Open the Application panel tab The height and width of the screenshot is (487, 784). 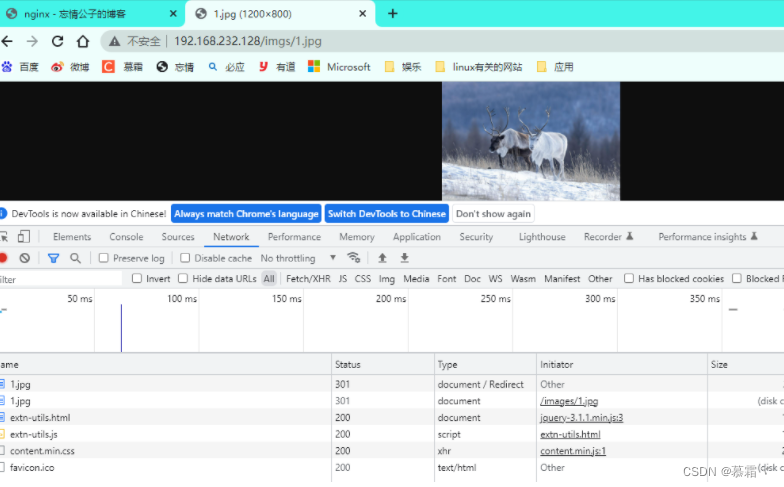[416, 237]
